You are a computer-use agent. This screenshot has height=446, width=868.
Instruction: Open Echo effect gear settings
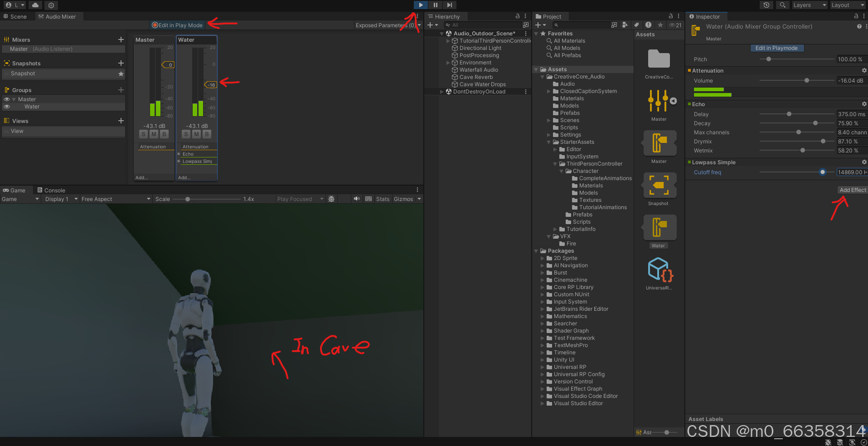tap(864, 104)
